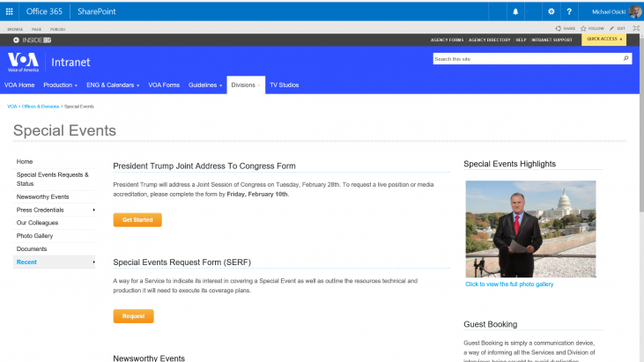Open TV Studios menu item
Viewport: 644px width, 362px height.
[x=285, y=85]
